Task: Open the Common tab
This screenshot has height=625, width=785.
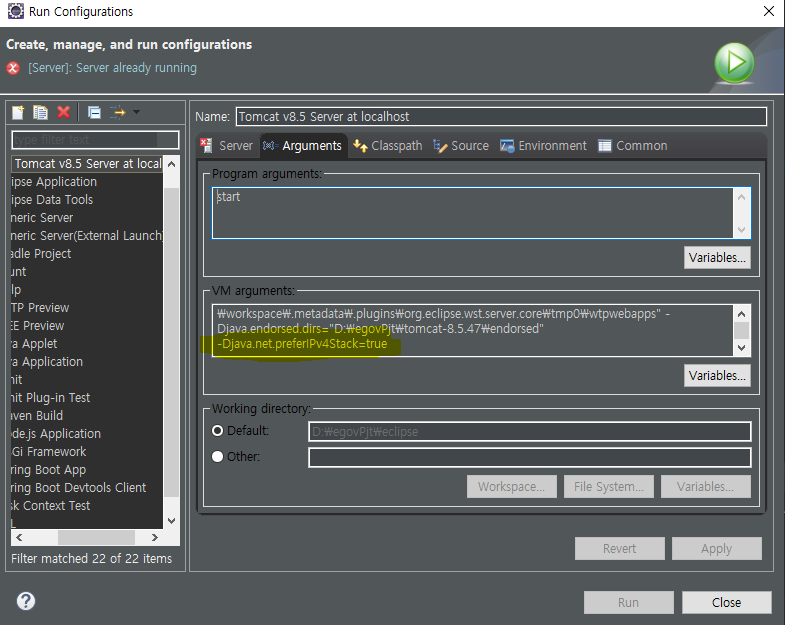Action: (633, 146)
